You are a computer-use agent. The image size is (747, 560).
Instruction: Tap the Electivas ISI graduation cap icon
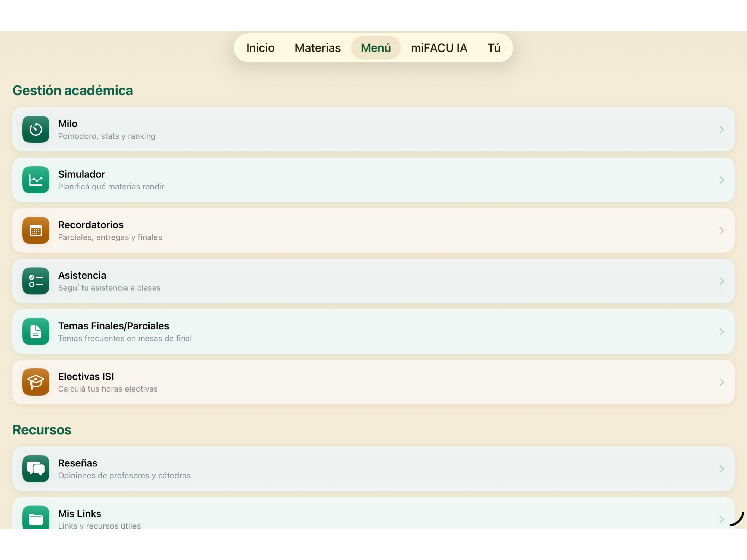36,382
